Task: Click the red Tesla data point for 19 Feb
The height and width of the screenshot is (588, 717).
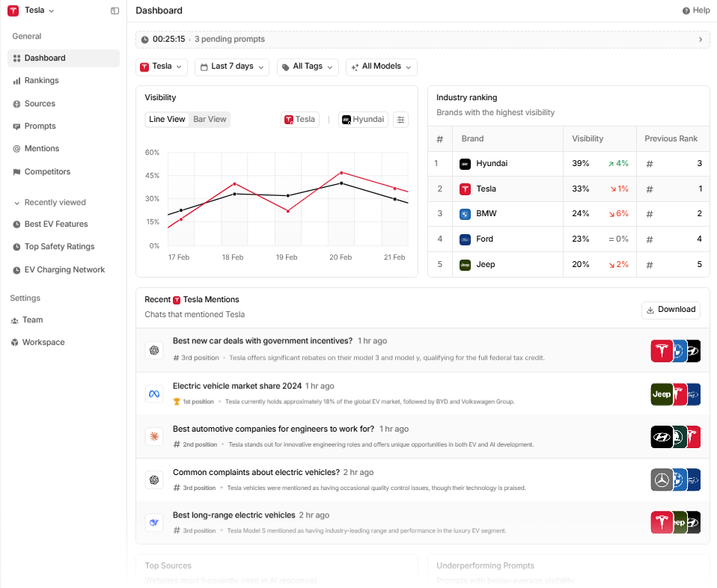Action: [x=288, y=211]
